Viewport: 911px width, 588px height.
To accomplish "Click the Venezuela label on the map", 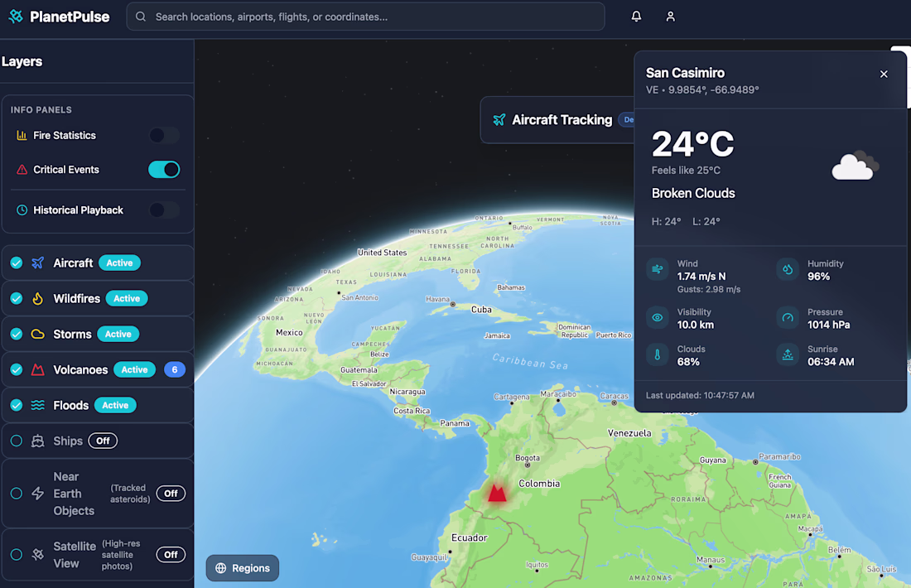I will [629, 433].
